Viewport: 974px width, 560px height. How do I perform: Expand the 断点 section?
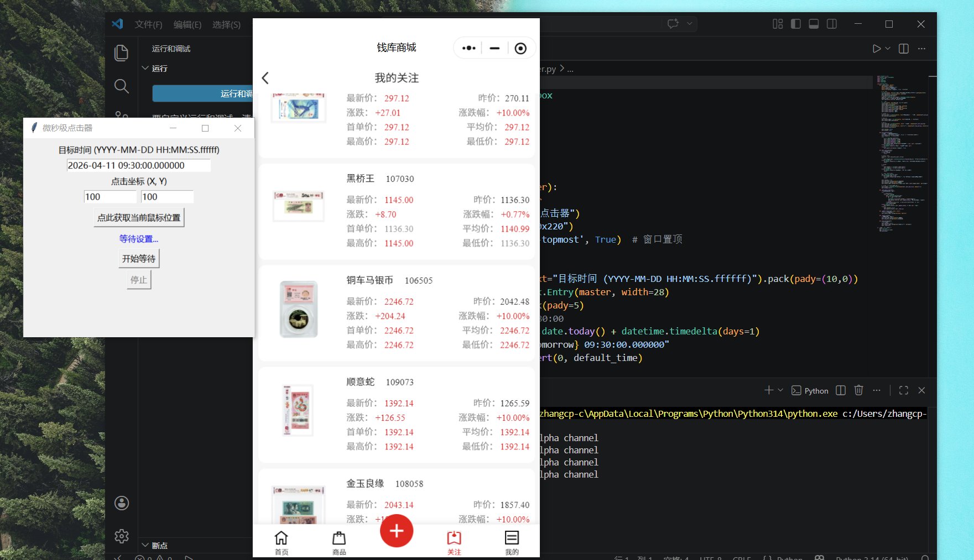[x=145, y=546]
